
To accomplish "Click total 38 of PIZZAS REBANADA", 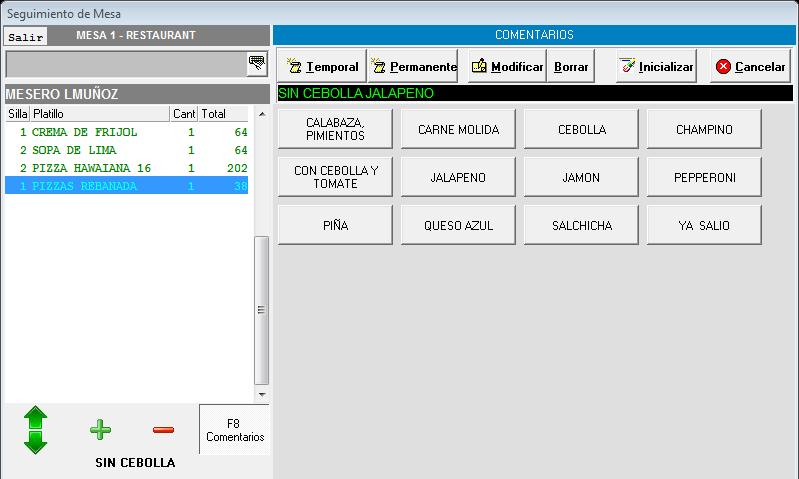I will click(241, 186).
